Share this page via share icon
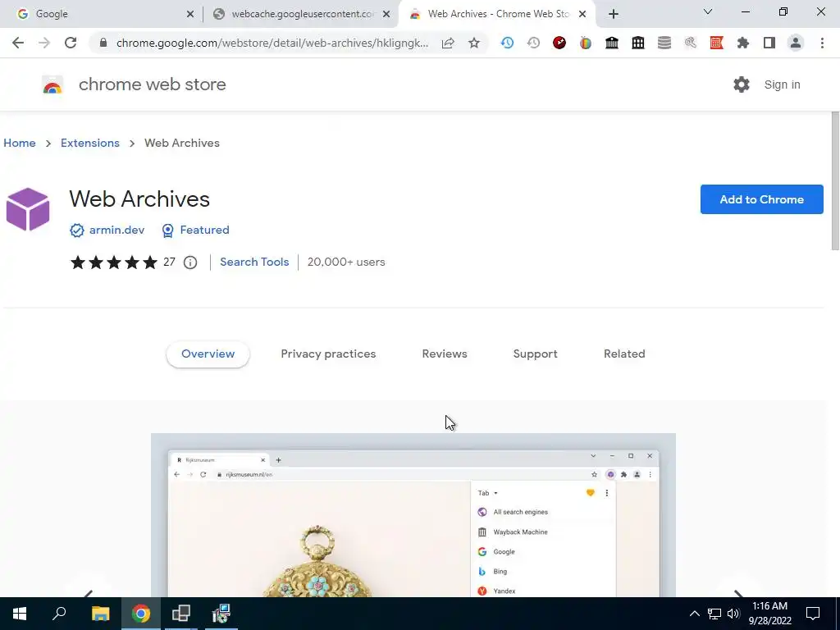Screen dimensions: 840x630 click(x=448, y=43)
